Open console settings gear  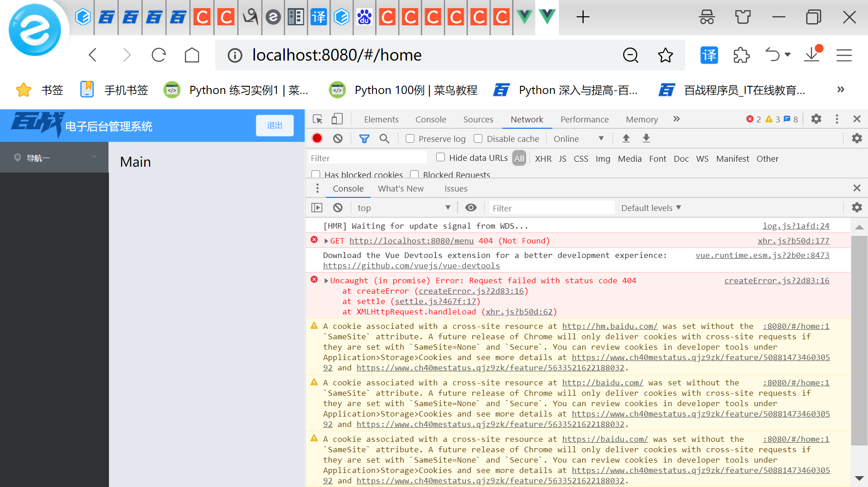tap(857, 207)
